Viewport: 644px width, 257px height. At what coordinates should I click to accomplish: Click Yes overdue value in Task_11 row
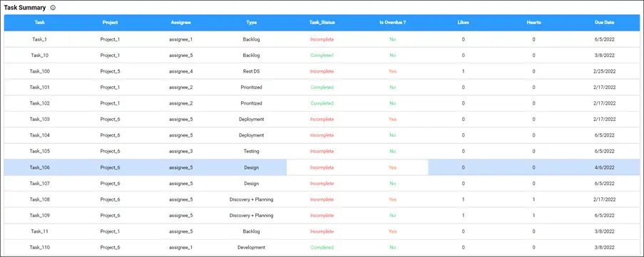[393, 231]
